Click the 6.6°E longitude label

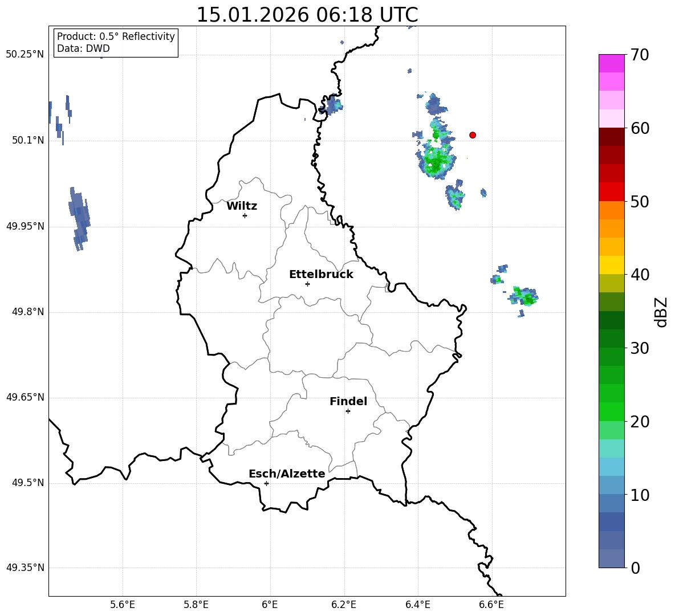click(x=491, y=605)
